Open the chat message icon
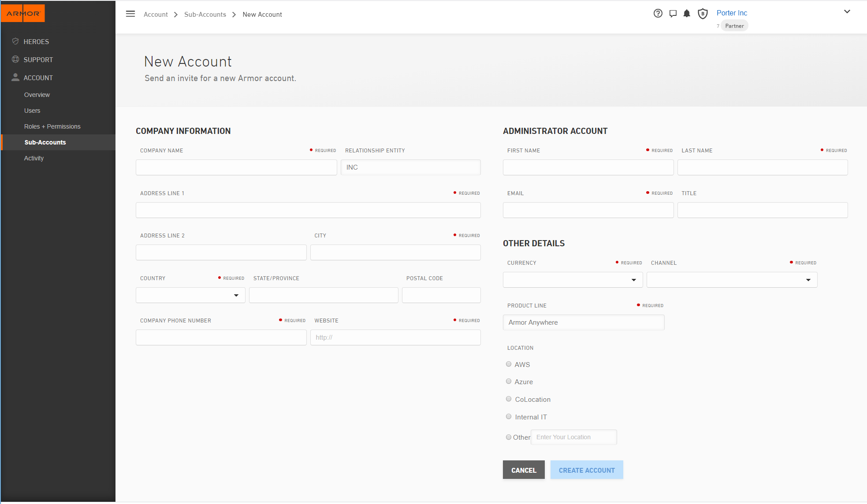 point(673,13)
